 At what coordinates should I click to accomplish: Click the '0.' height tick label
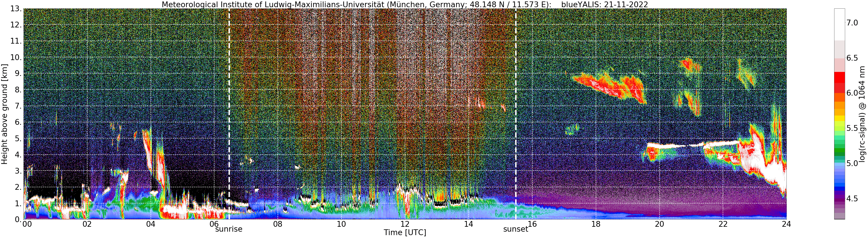(18, 219)
